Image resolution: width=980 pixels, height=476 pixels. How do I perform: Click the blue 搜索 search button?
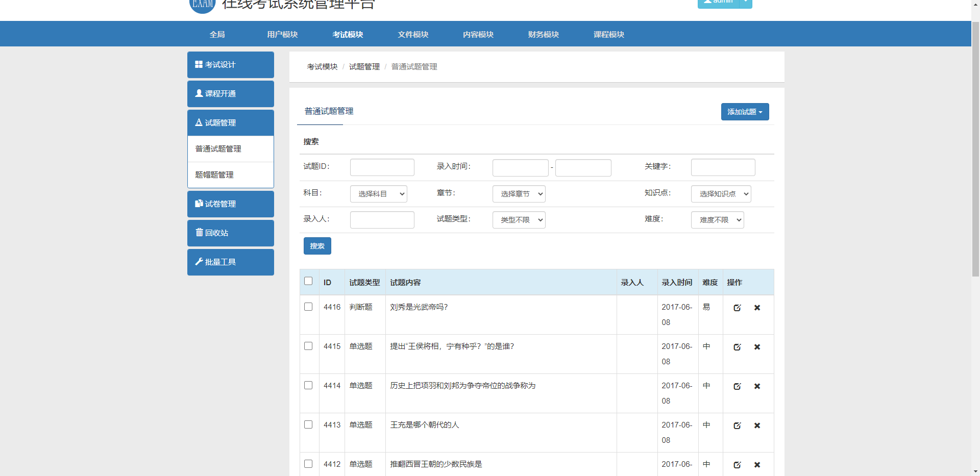pos(317,246)
